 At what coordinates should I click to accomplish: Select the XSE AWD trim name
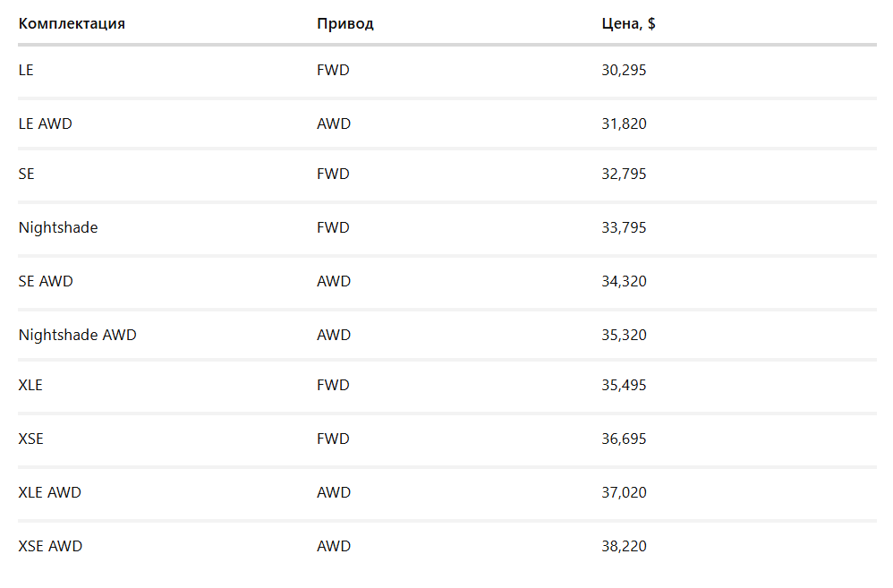tap(50, 546)
